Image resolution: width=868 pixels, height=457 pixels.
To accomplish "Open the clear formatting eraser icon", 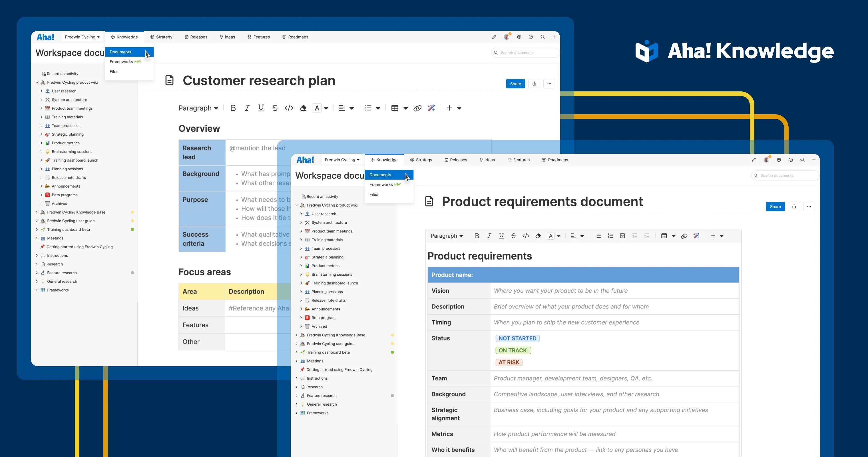I will click(x=303, y=108).
